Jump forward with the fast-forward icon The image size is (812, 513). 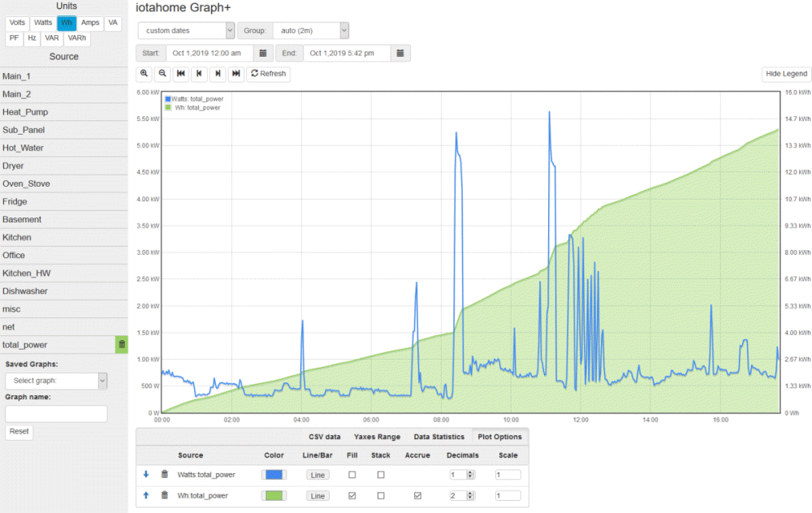tap(235, 74)
